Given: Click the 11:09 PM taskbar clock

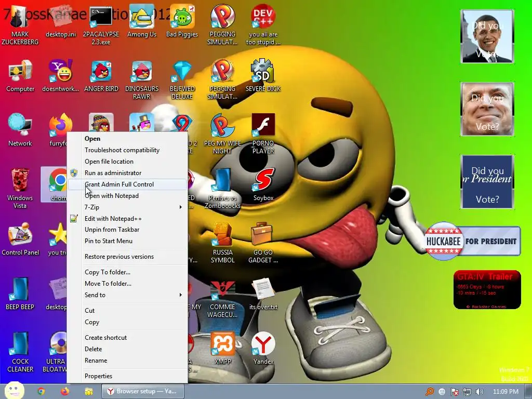Looking at the screenshot, I should [506, 392].
